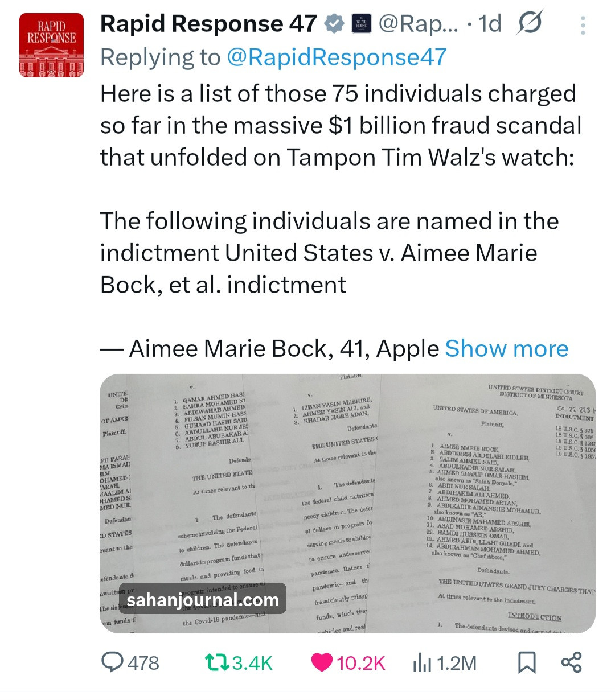Tap the sahanjournal.com link label
615x700 pixels.
pos(203,599)
